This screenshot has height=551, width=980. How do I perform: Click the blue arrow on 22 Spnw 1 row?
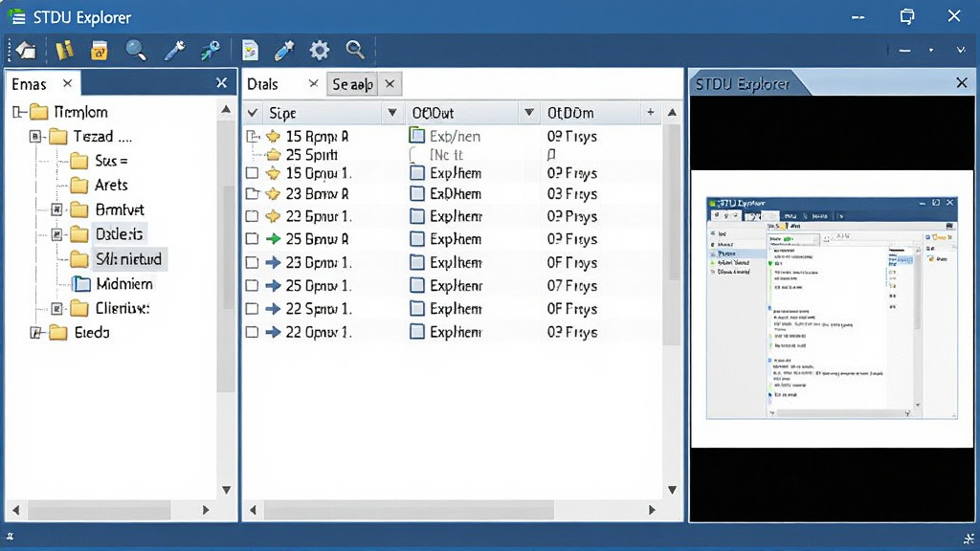273,309
